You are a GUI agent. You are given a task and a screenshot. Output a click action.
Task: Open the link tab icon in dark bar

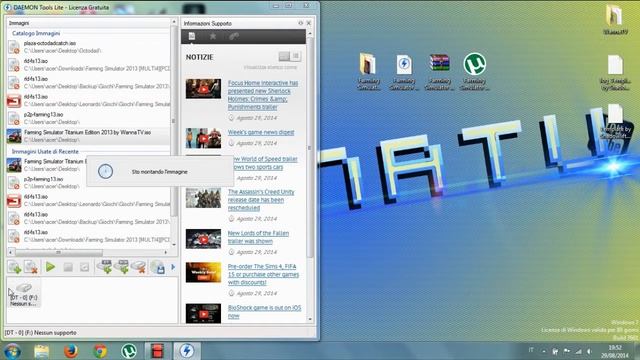point(234,36)
